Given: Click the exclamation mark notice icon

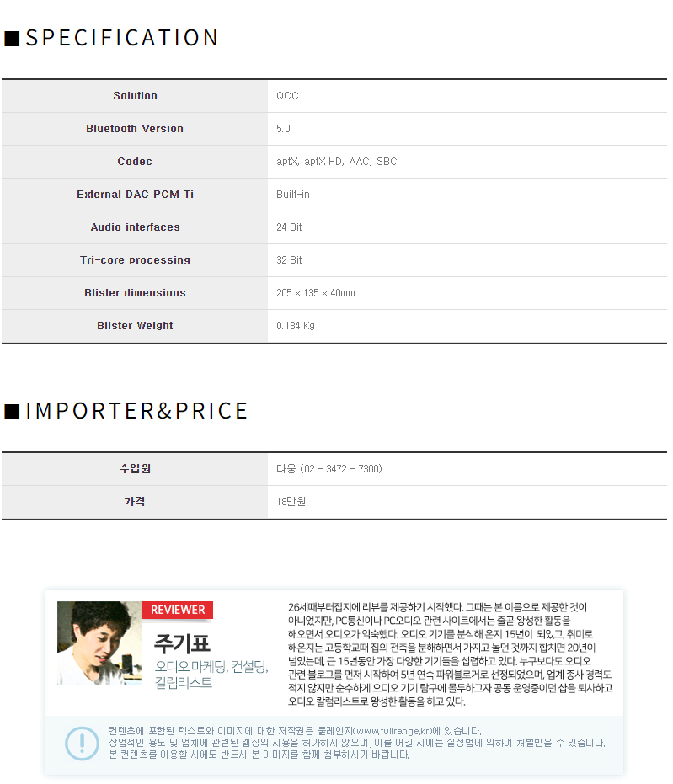Looking at the screenshot, I should [82, 742].
